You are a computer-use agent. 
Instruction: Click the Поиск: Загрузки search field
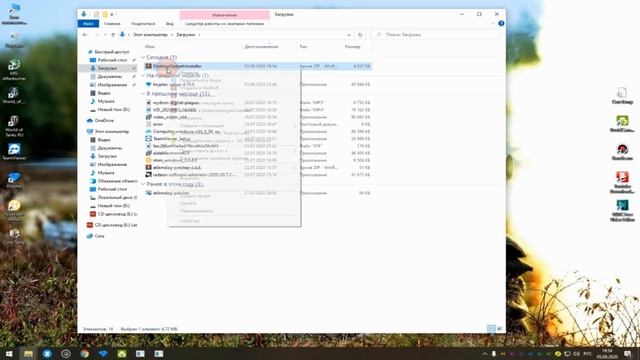point(436,35)
